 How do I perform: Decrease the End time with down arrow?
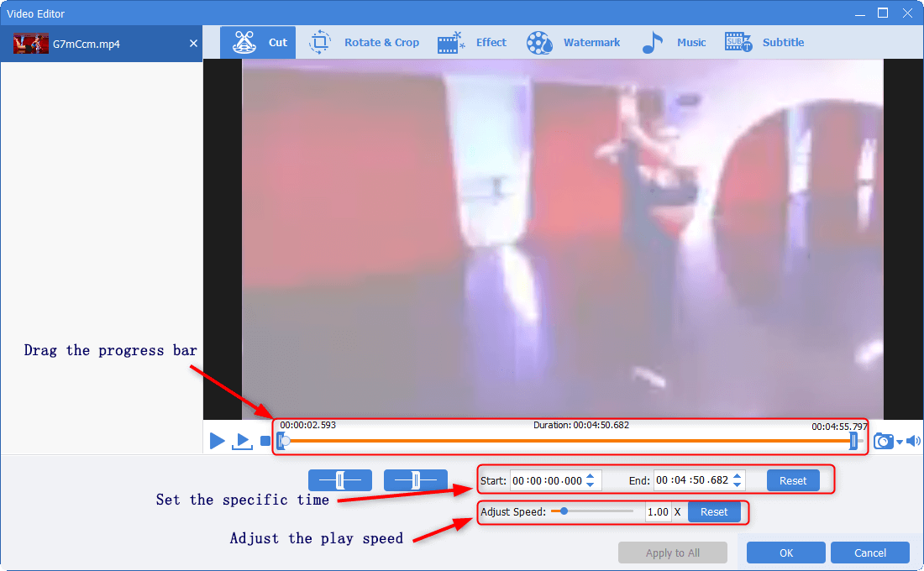pyautogui.click(x=737, y=485)
